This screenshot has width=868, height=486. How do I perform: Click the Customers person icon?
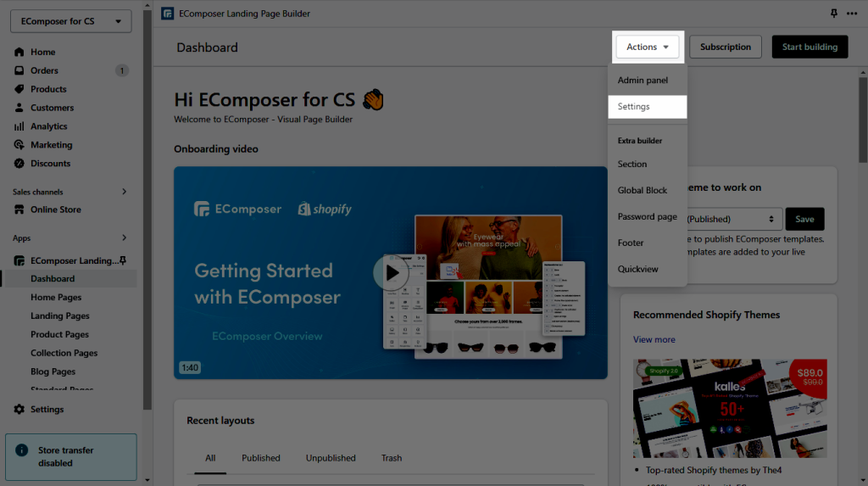pyautogui.click(x=19, y=108)
